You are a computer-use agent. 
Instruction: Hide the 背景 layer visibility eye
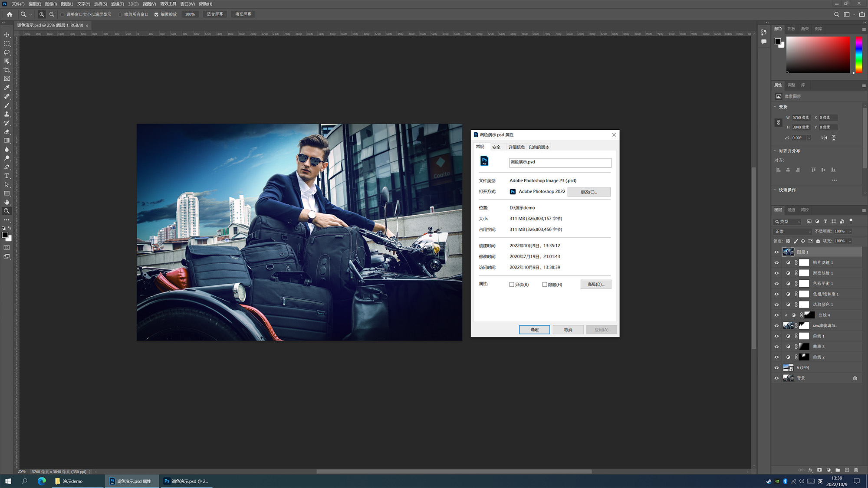776,378
